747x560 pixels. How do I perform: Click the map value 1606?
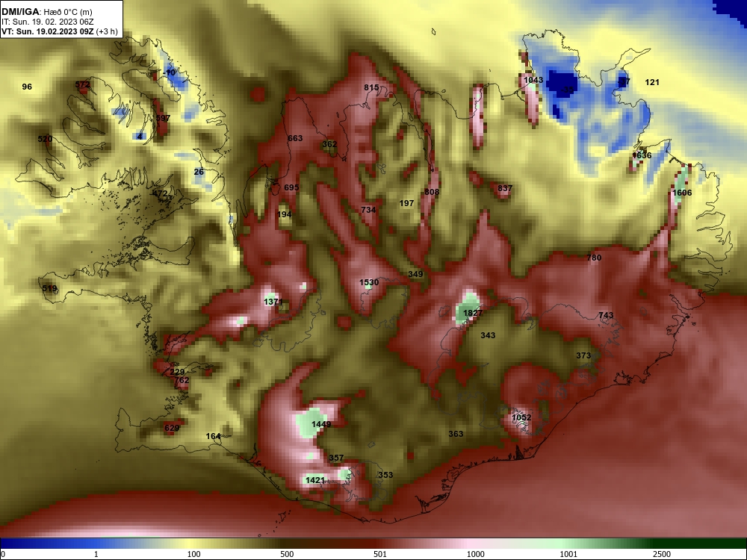(x=682, y=193)
